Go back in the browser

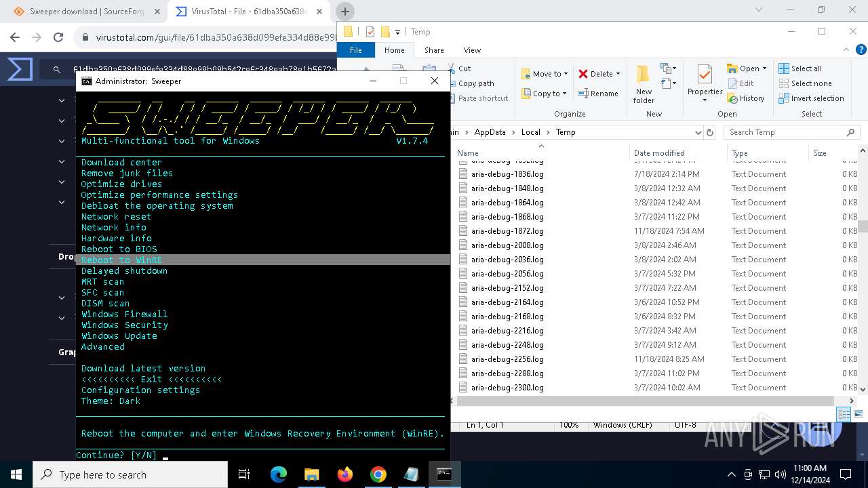coord(16,37)
